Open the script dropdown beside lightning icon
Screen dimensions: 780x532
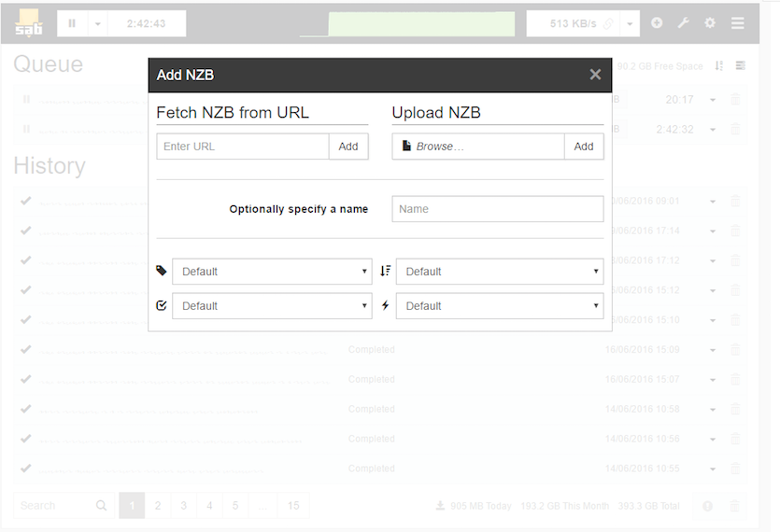pyautogui.click(x=500, y=306)
